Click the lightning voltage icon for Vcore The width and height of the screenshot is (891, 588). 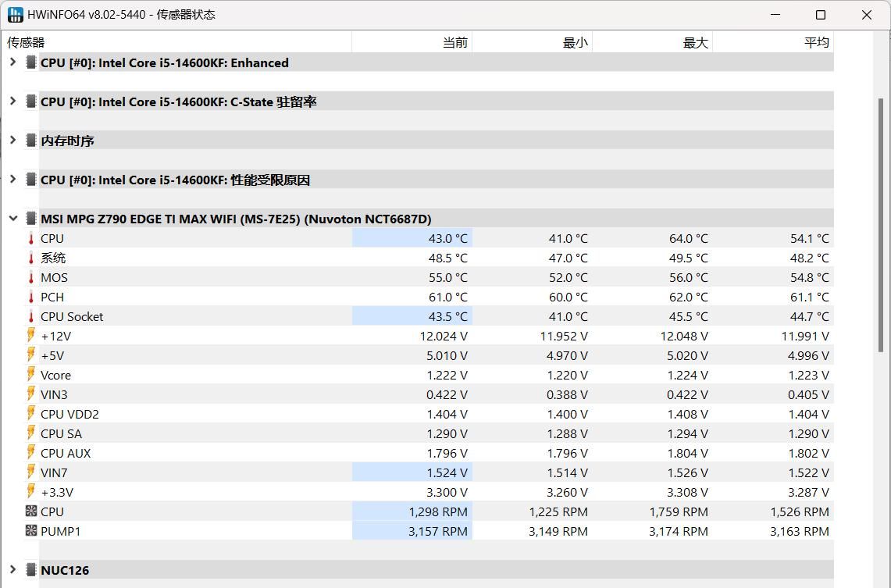[31, 374]
